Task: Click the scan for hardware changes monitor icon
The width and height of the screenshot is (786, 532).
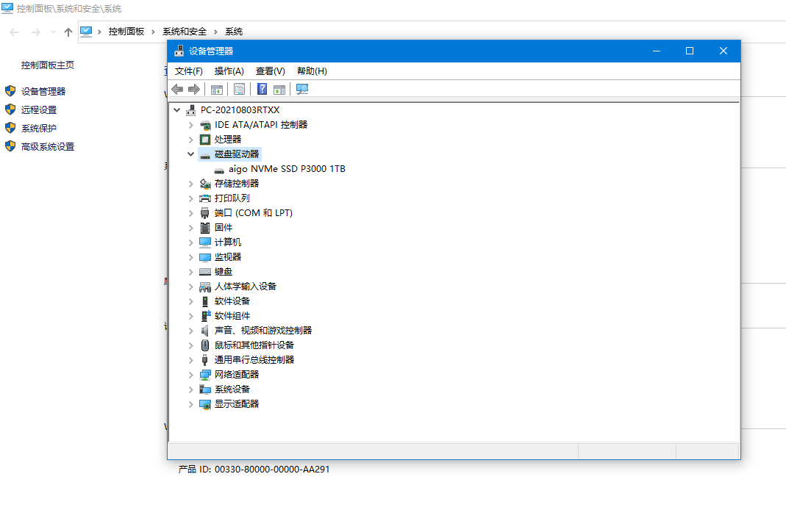Action: coord(301,89)
